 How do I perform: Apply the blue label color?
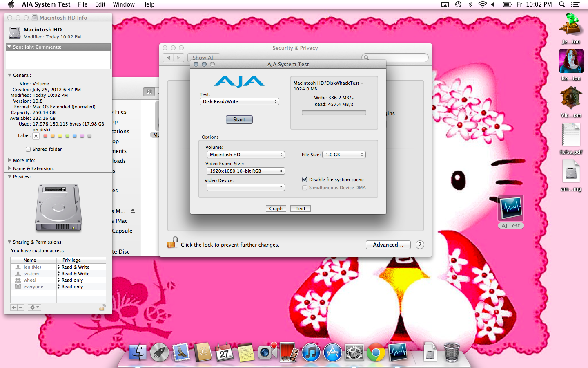click(x=75, y=136)
